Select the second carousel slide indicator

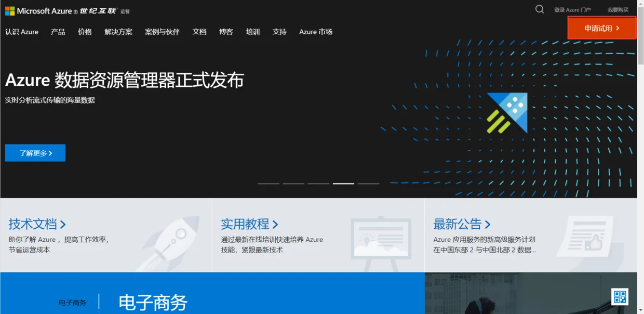point(293,184)
